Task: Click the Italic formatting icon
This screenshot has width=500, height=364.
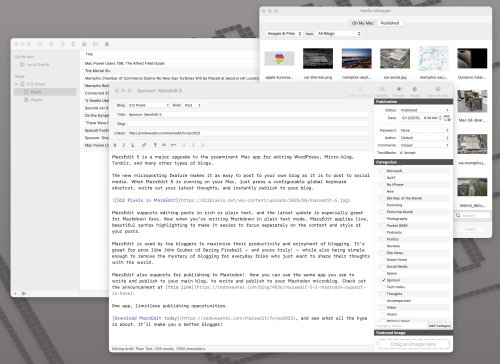Action: [x=124, y=145]
